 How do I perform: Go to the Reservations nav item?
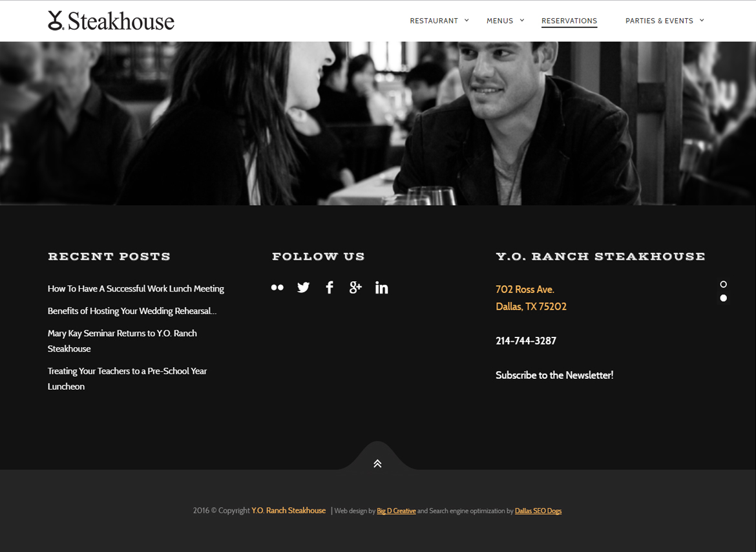(569, 21)
